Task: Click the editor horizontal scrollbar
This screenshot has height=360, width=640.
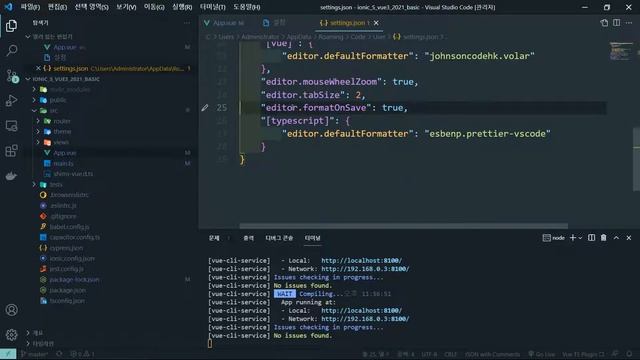Action: click(x=403, y=226)
